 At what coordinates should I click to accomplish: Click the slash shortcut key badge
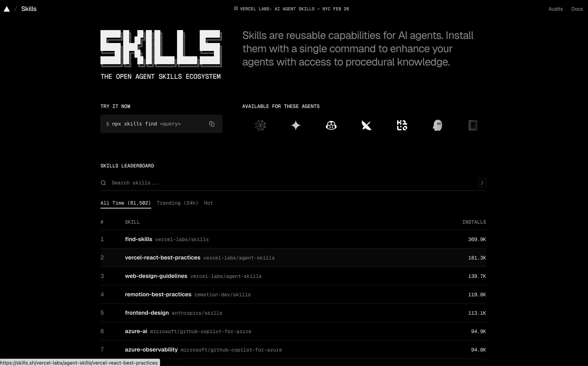482,183
